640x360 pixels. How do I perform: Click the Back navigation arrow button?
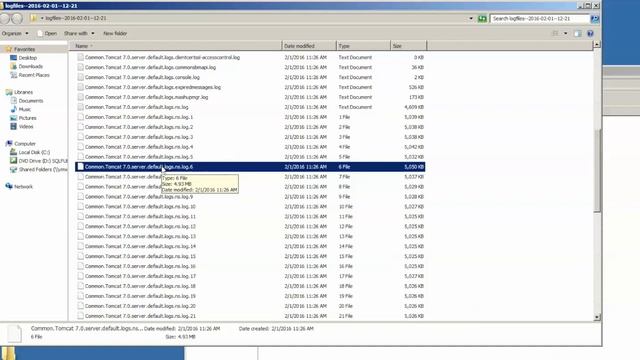click(x=4, y=18)
